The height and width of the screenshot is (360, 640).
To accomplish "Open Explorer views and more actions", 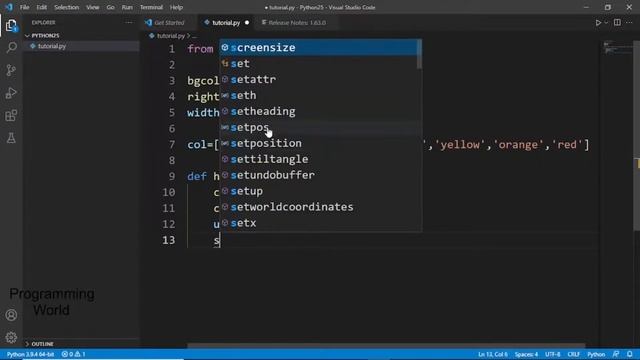I will coord(129,23).
